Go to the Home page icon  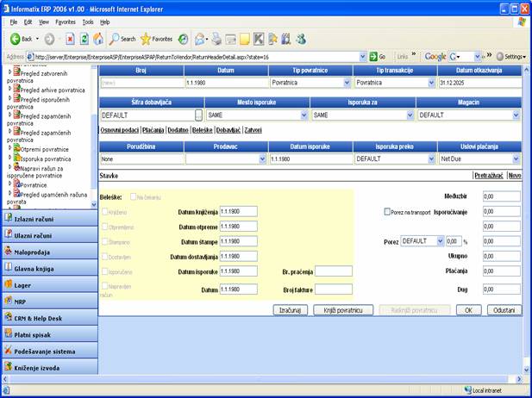pyautogui.click(x=98, y=40)
